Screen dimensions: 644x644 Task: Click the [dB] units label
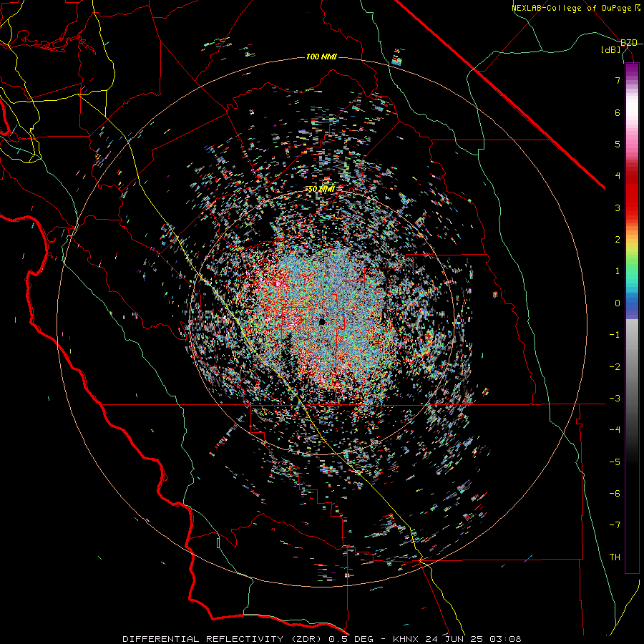[x=611, y=50]
